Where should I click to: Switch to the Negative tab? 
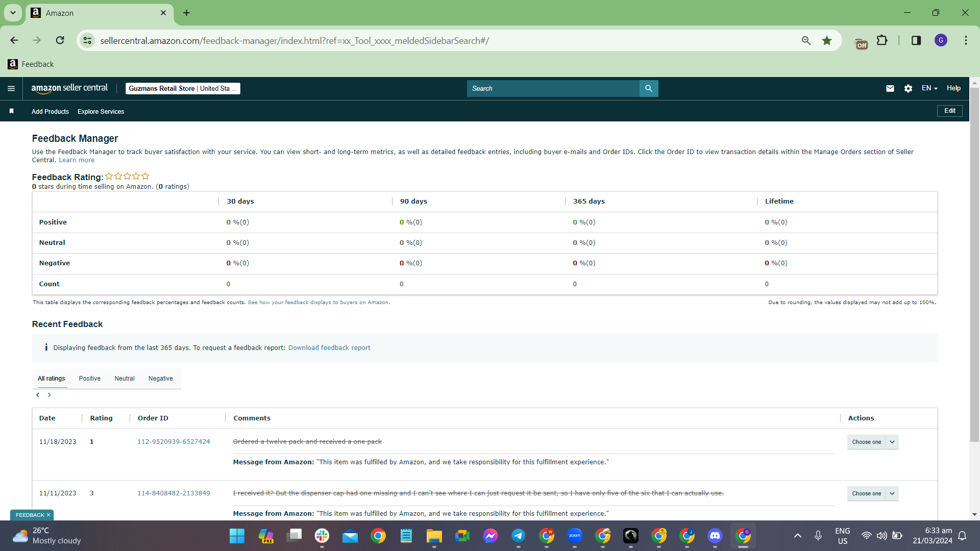click(161, 379)
